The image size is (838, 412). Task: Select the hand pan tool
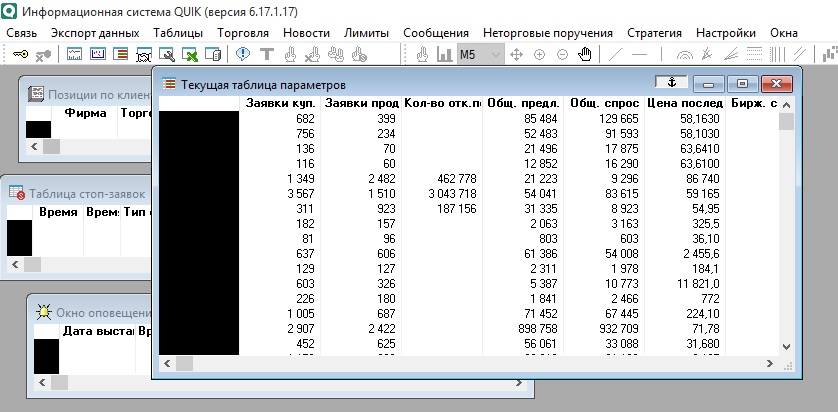click(586, 54)
